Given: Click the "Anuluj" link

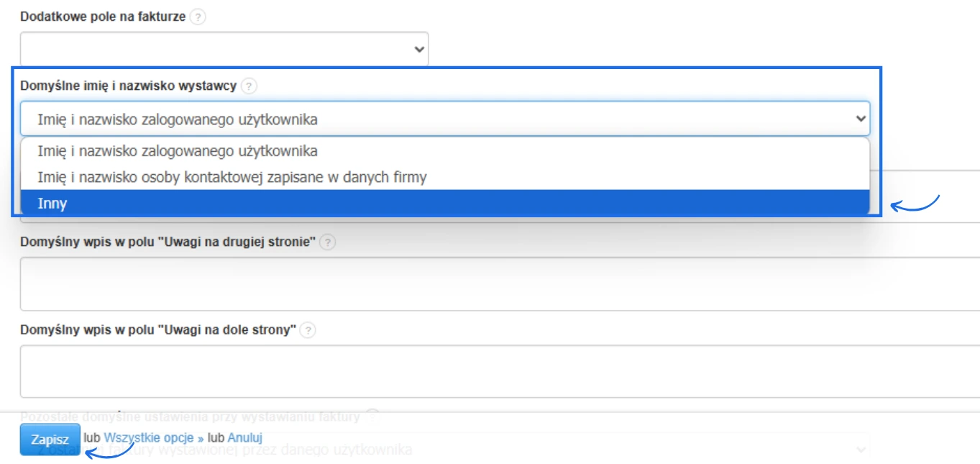Looking at the screenshot, I should pyautogui.click(x=245, y=437).
